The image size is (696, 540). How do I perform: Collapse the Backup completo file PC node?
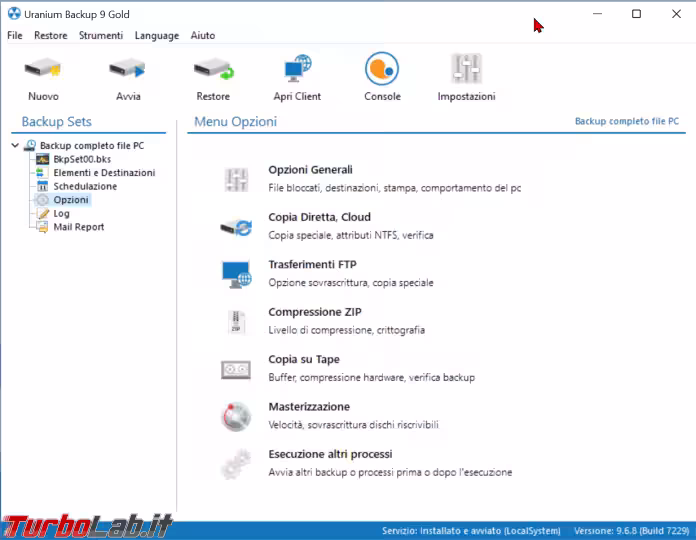click(15, 145)
